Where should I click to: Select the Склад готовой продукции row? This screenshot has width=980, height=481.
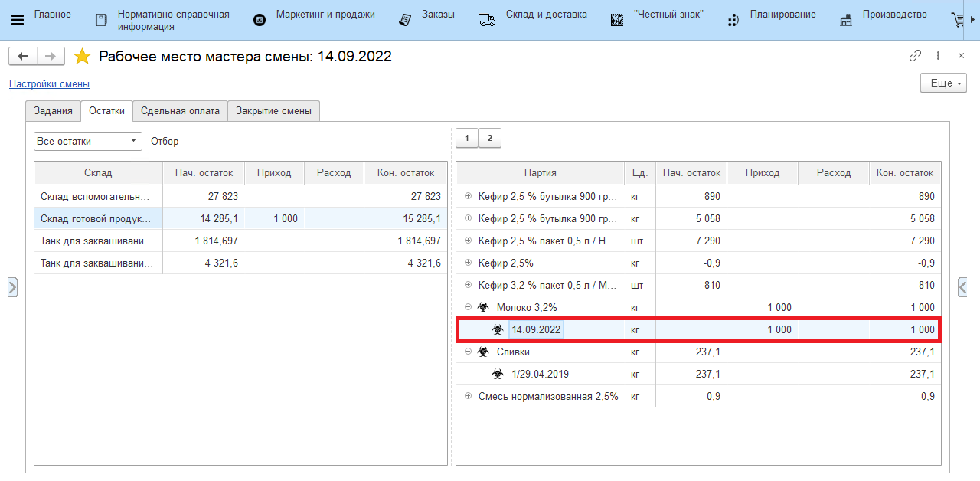click(x=96, y=218)
